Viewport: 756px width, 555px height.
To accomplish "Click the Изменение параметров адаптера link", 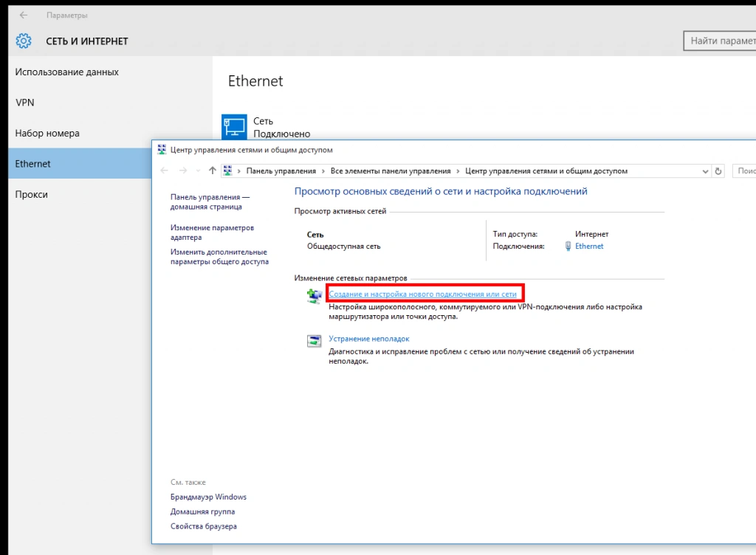I will [x=212, y=232].
